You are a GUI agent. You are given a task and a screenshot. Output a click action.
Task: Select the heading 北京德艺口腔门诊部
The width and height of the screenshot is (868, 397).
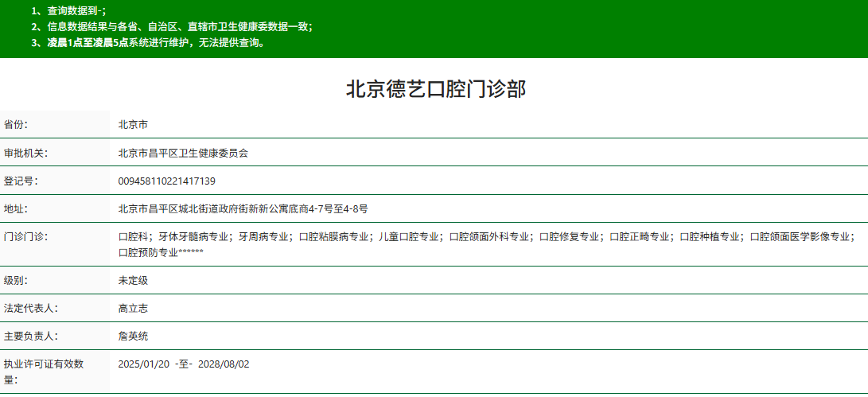pos(436,89)
